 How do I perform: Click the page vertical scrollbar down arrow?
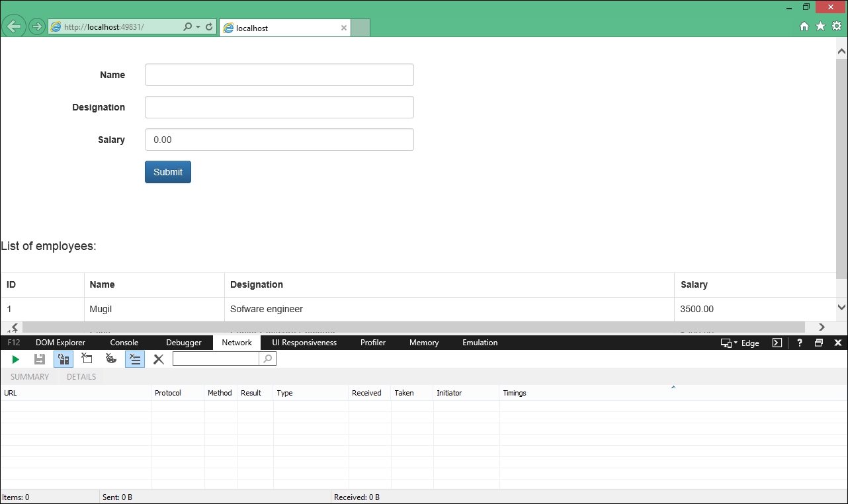[842, 307]
